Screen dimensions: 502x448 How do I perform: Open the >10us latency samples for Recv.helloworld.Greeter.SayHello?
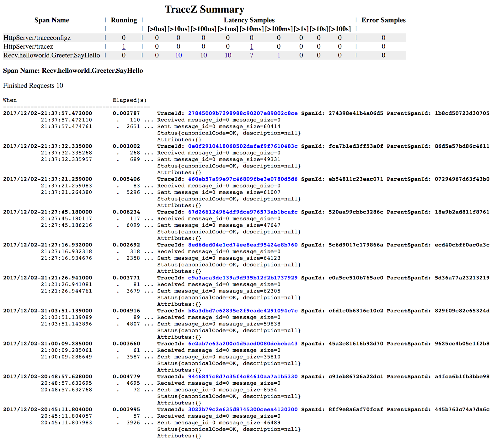coord(178,55)
